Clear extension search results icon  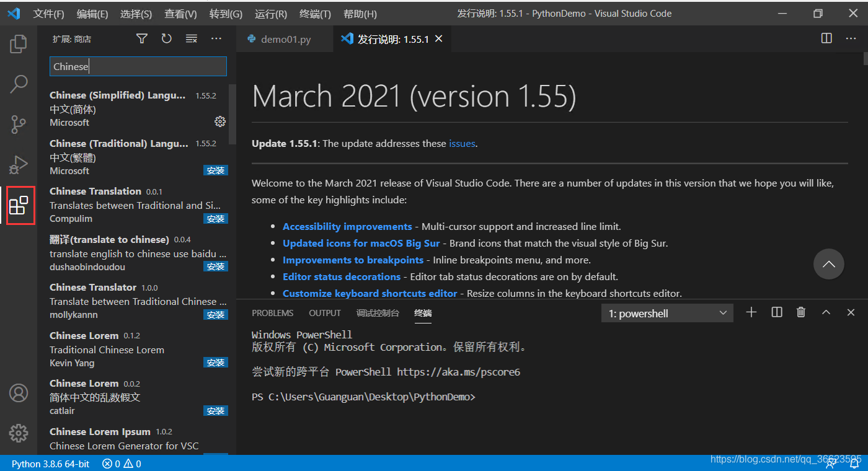coord(192,39)
